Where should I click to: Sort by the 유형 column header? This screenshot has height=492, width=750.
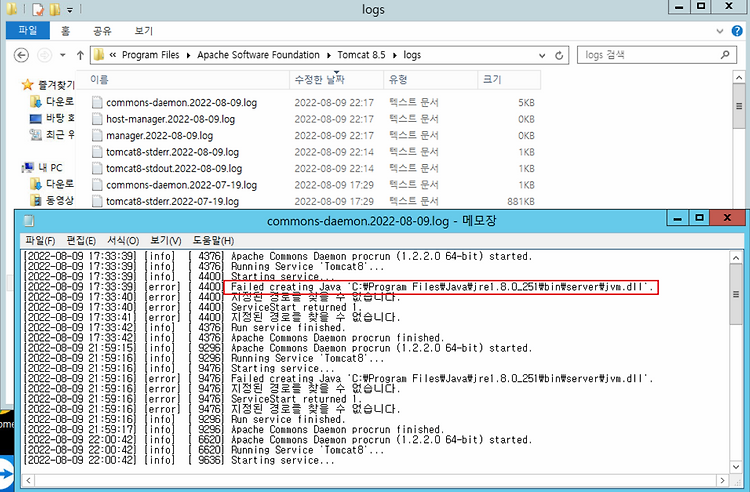point(430,79)
